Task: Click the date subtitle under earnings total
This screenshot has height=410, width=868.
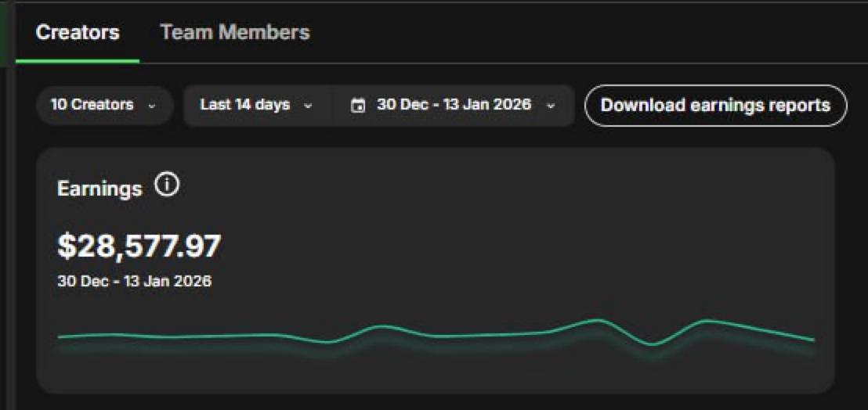Action: click(x=134, y=281)
